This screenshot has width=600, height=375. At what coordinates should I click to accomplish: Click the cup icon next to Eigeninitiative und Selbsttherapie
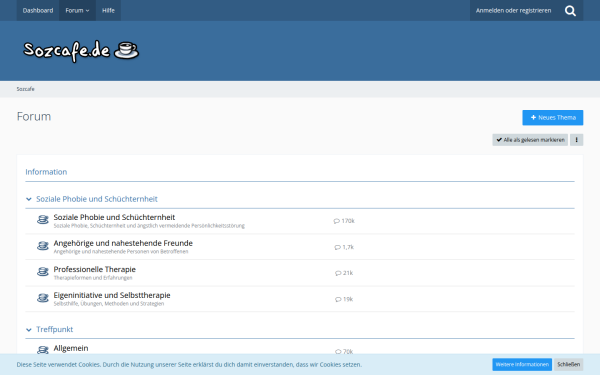pyautogui.click(x=43, y=298)
